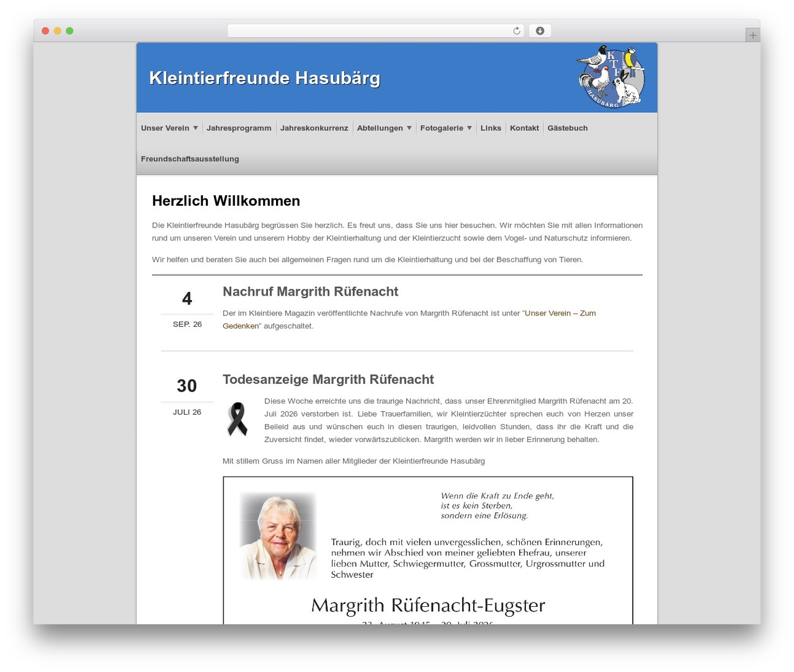This screenshot has width=794, height=672.
Task: Click the browser reload icon
Action: click(516, 31)
